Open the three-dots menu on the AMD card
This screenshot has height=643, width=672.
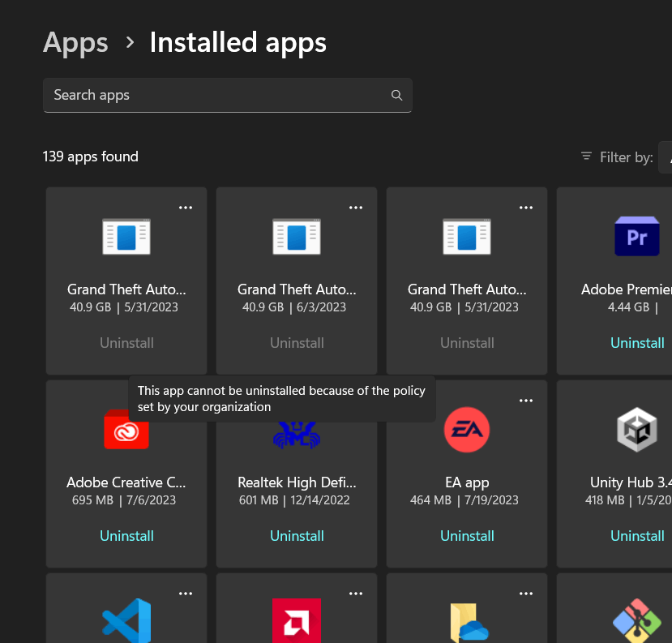point(356,594)
